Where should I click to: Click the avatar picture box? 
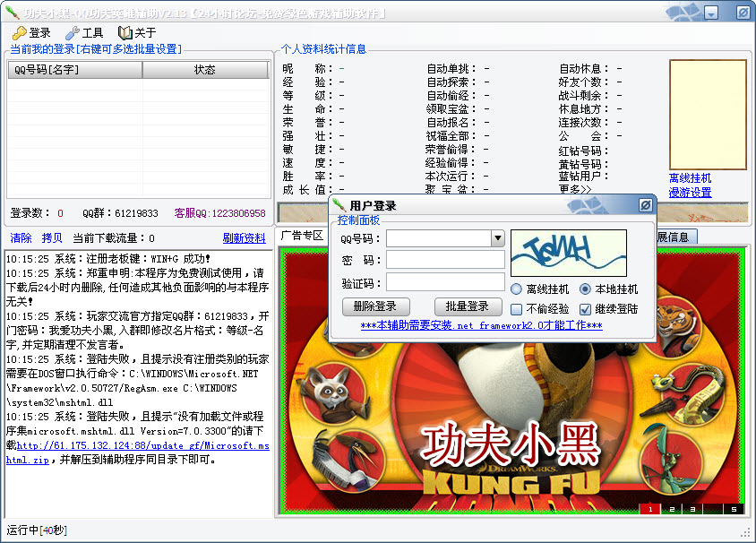click(708, 115)
